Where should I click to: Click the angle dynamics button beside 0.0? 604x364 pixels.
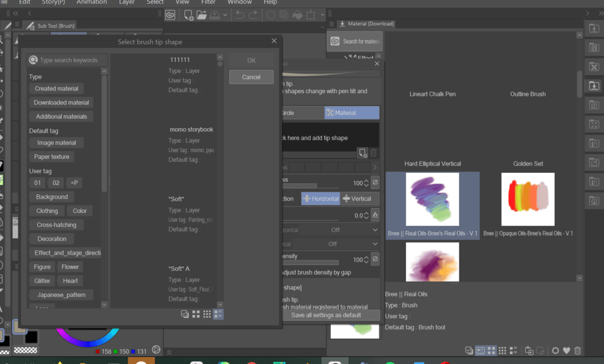click(x=375, y=215)
